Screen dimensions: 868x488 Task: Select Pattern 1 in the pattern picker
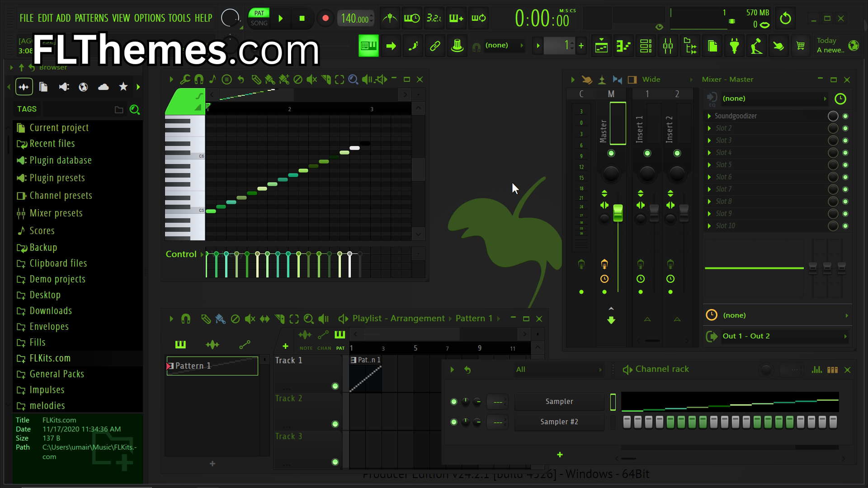coord(212,366)
